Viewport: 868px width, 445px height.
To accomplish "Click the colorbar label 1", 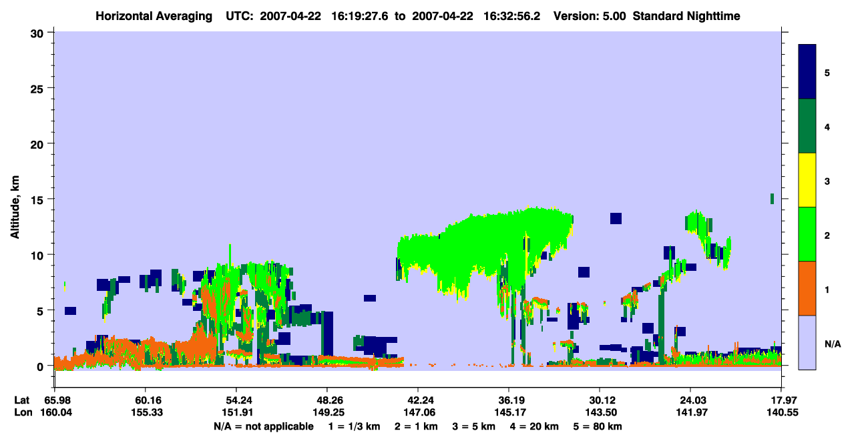I will (827, 289).
